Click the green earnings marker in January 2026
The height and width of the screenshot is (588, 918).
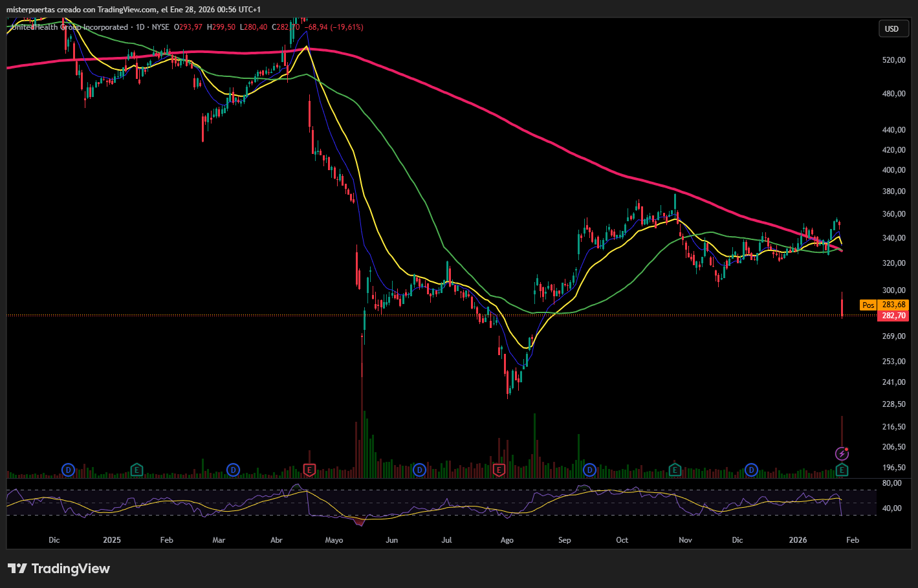tap(842, 470)
